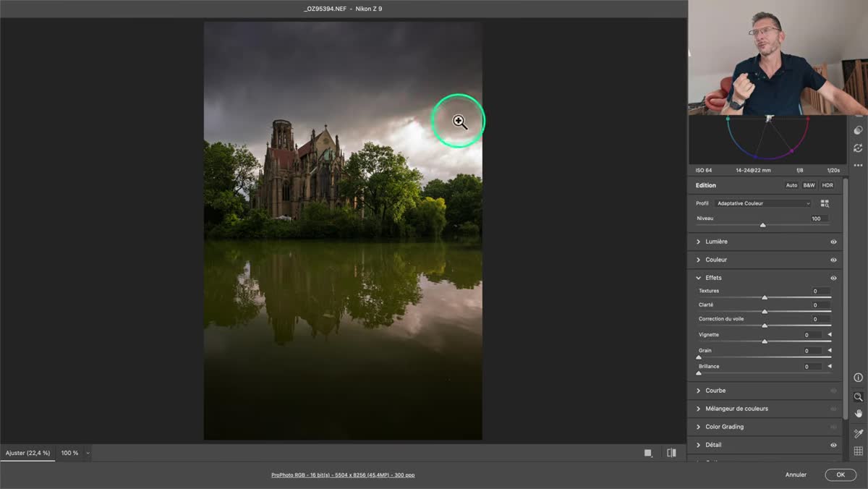Activate the color sampler eyedropper tool

pos(858,433)
